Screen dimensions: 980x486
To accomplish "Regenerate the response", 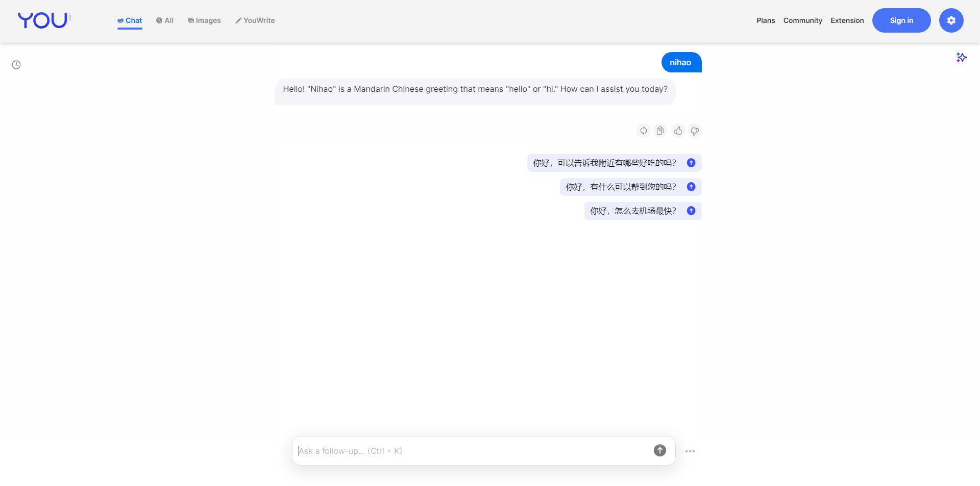I will 644,131.
